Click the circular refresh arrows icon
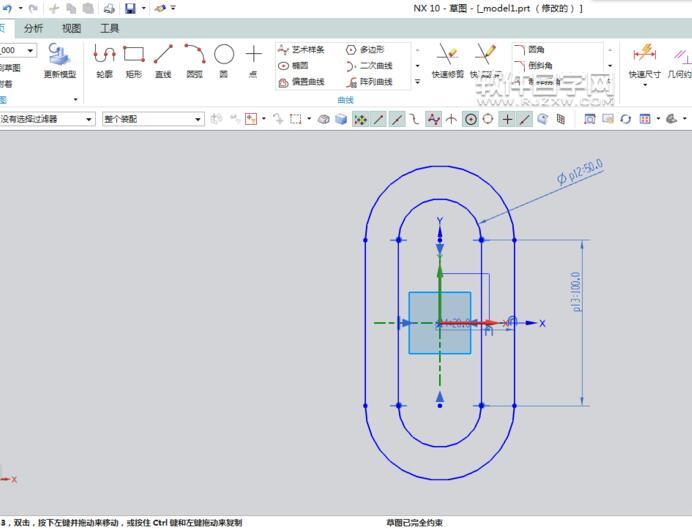 coord(626,119)
